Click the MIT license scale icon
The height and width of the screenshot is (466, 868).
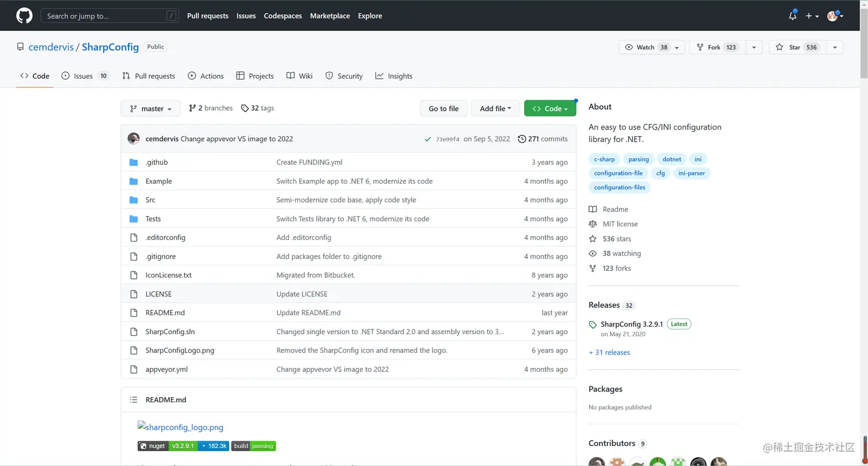pos(593,224)
